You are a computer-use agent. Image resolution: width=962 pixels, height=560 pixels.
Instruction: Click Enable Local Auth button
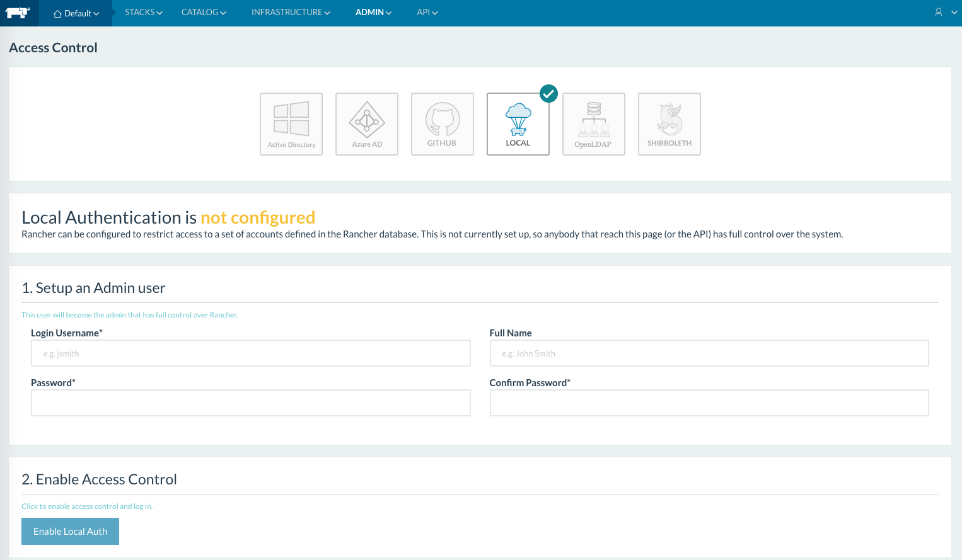pyautogui.click(x=70, y=532)
